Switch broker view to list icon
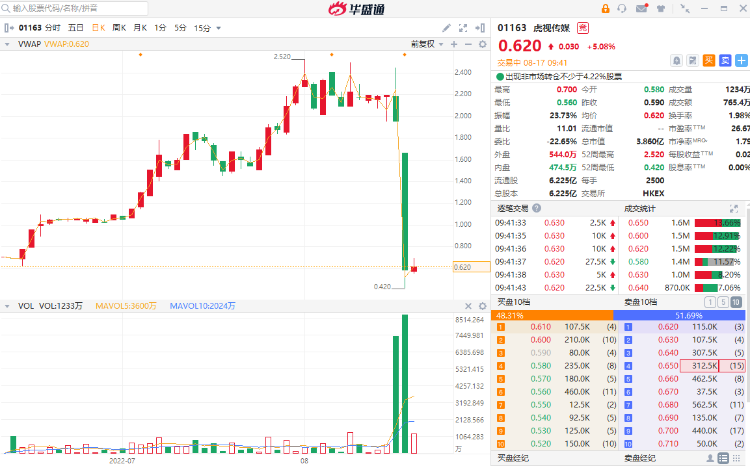Screen dimensions: 750x466 (x=723, y=458)
